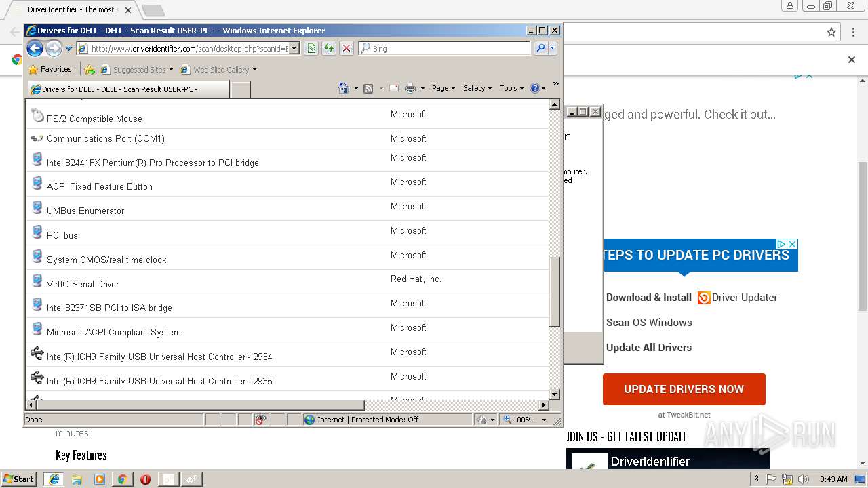This screenshot has height=488, width=868.
Task: Select Intel 82371SB PCI to ISA bridge
Action: click(x=288, y=306)
